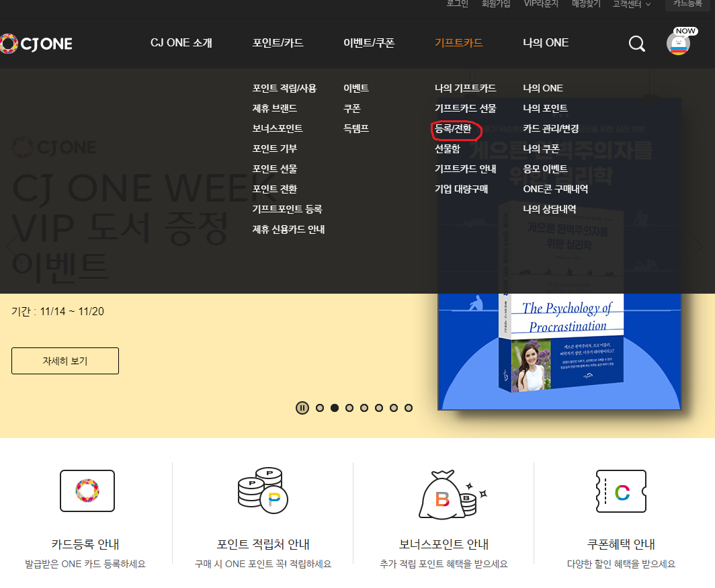715x588 pixels.
Task: Select 나의 포인트 submenu item
Action: click(x=546, y=108)
